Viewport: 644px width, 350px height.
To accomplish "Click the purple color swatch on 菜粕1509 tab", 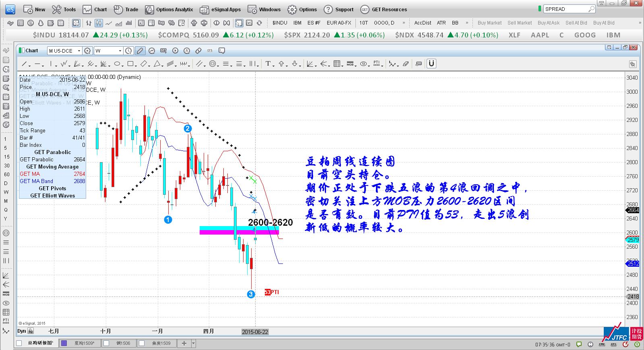I will (64, 343).
